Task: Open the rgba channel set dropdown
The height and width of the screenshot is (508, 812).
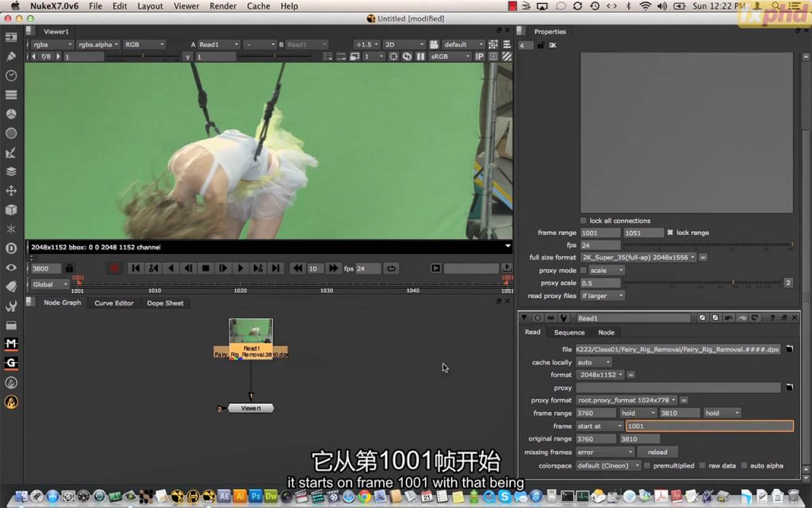Action: tap(52, 44)
